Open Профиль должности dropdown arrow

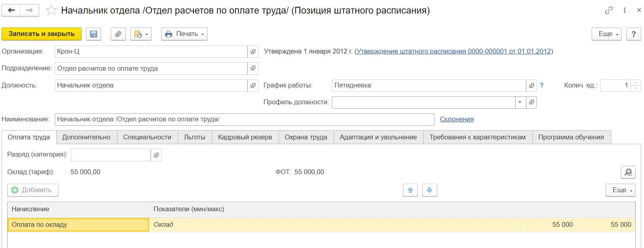point(520,102)
